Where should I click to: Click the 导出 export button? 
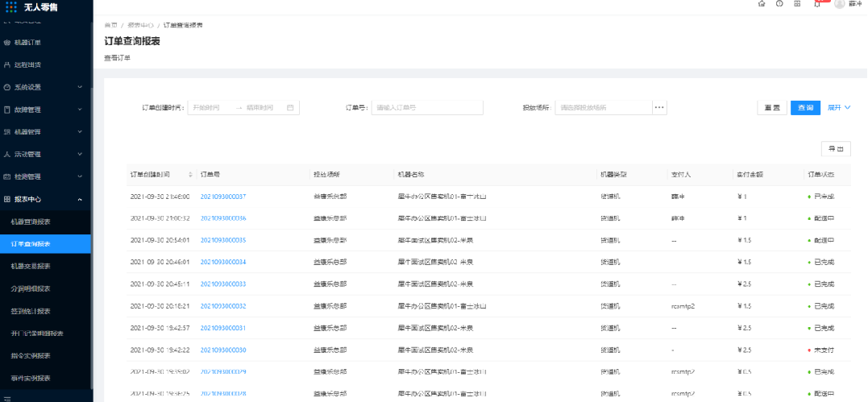click(x=835, y=148)
